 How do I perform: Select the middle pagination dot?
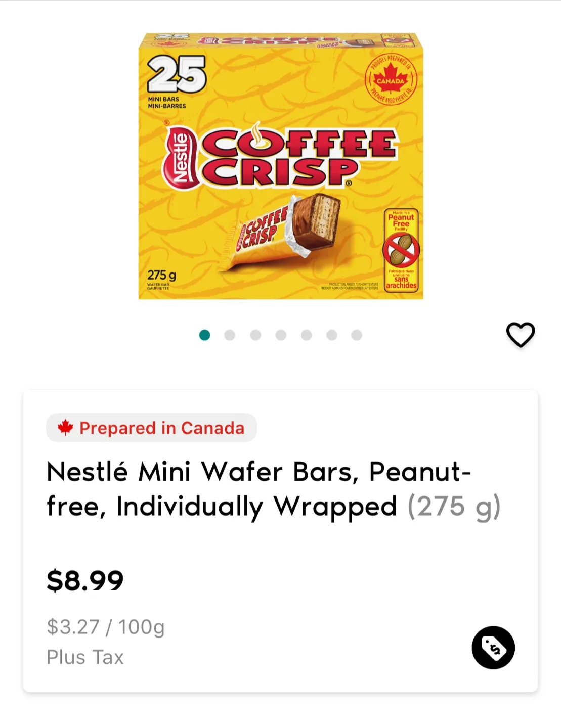pos(281,334)
